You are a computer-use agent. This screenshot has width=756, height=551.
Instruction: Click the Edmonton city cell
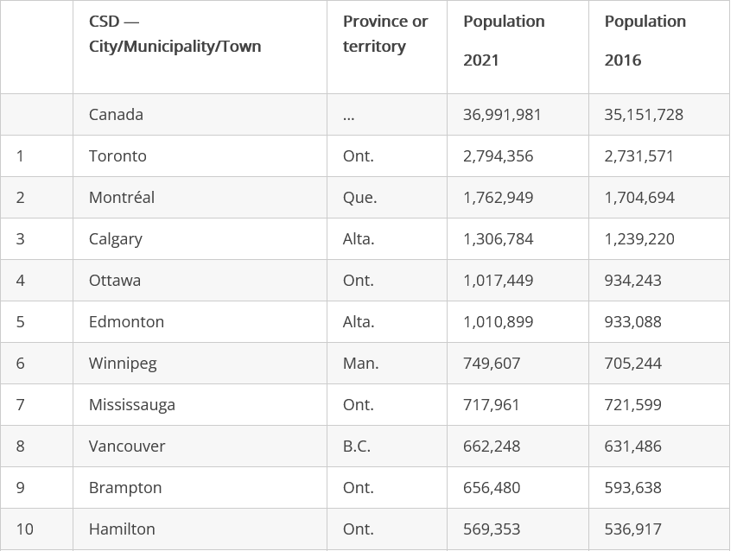(x=126, y=322)
